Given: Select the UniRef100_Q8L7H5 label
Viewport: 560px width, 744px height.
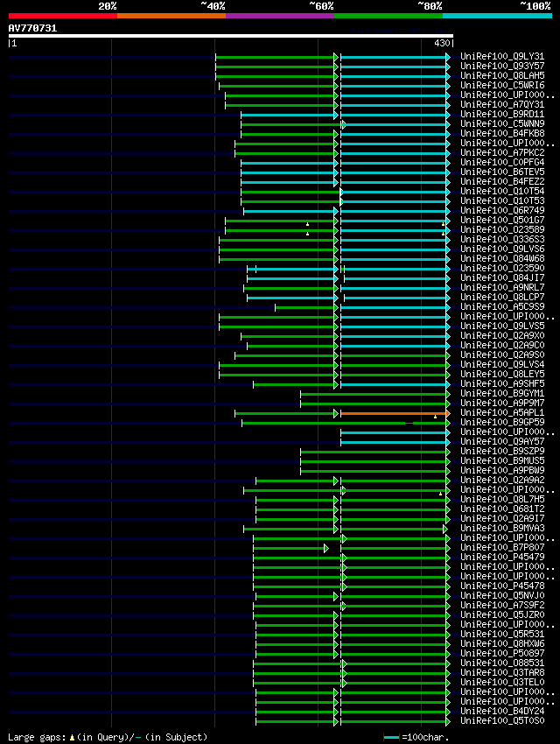Looking at the screenshot, I should (502, 499).
